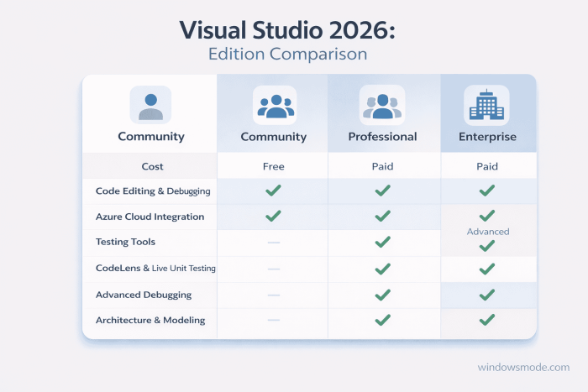This screenshot has width=588, height=392.
Task: Click 'Paid' in the Enterprise column
Action: pos(487,166)
